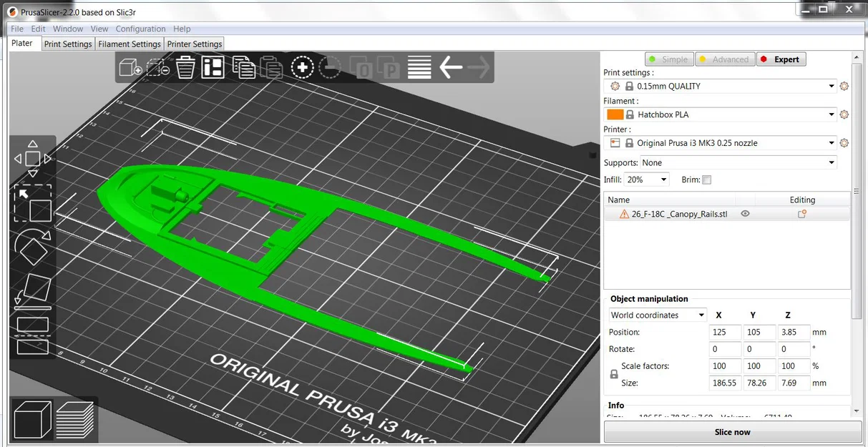Click the Paste toolbar icon
This screenshot has height=447, width=868.
click(x=271, y=68)
